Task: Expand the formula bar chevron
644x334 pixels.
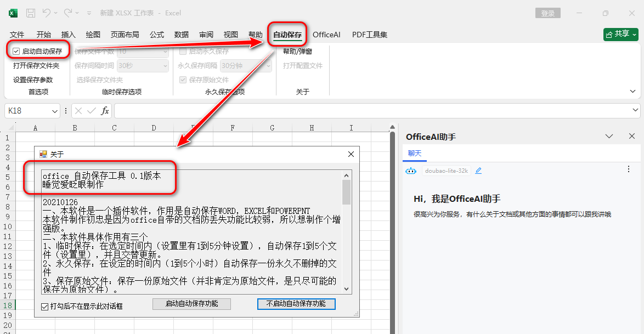Action: pyautogui.click(x=635, y=110)
